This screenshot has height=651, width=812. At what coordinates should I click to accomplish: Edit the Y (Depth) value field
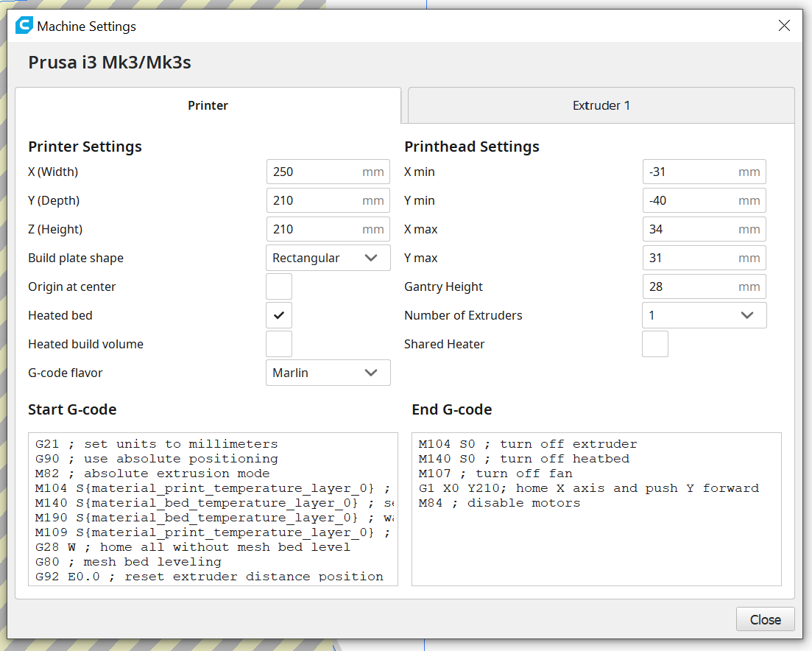(328, 200)
